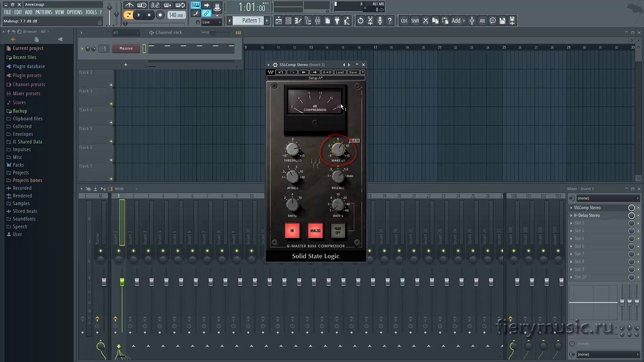
Task: Open the PATTERNS menu
Action: (x=44, y=12)
